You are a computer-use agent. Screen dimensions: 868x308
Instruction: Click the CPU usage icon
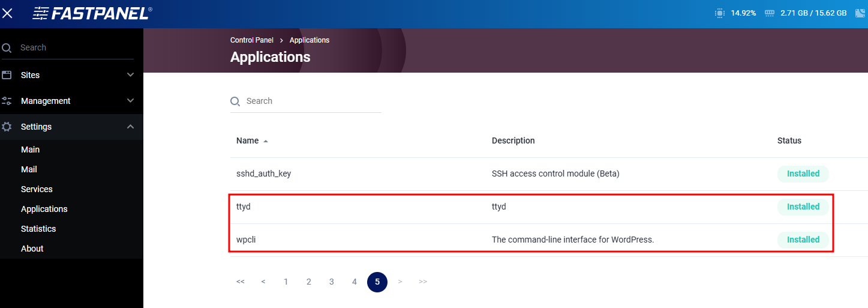click(719, 13)
